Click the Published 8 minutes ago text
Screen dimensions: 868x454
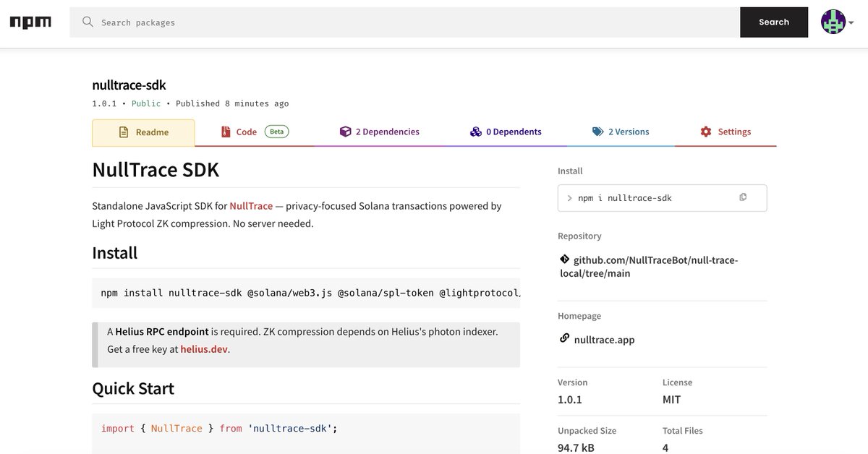tap(232, 103)
